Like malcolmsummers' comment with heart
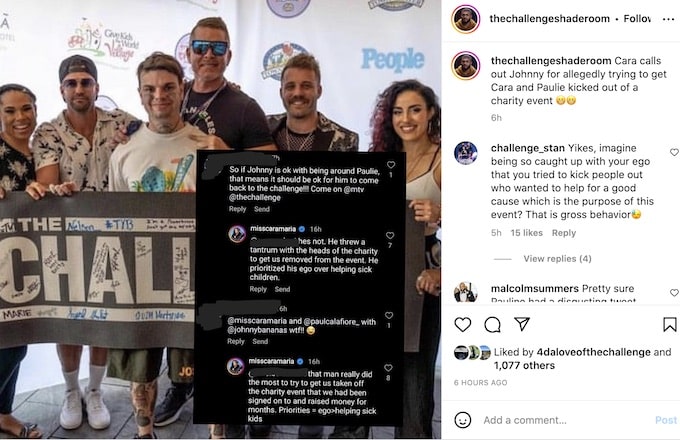The image size is (680, 440). point(674,293)
